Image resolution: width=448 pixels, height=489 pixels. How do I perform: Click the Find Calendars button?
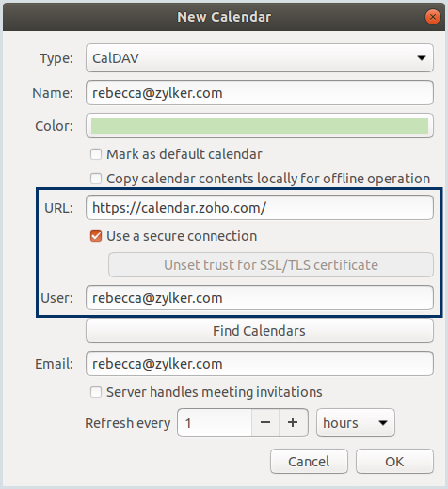click(260, 331)
